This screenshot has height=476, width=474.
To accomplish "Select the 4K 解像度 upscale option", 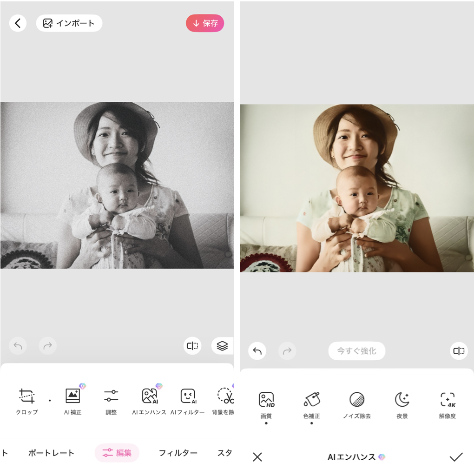I will (x=447, y=402).
